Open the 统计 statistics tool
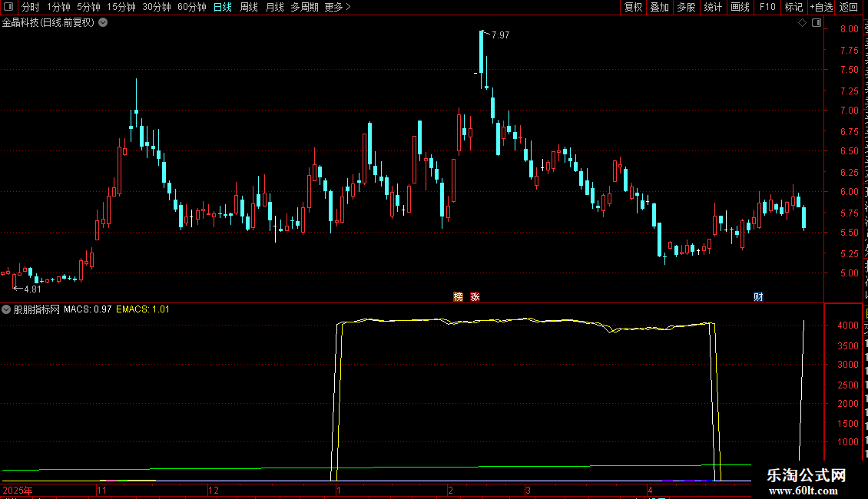 click(x=713, y=7)
